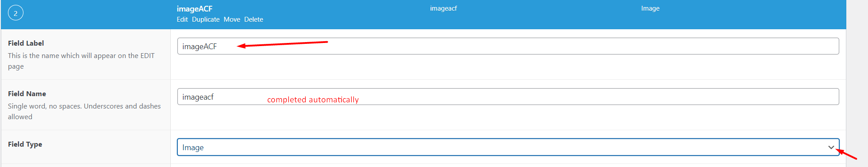Screen dimensions: 868x167
Task: Click the Field Type heading text
Action: 25,144
